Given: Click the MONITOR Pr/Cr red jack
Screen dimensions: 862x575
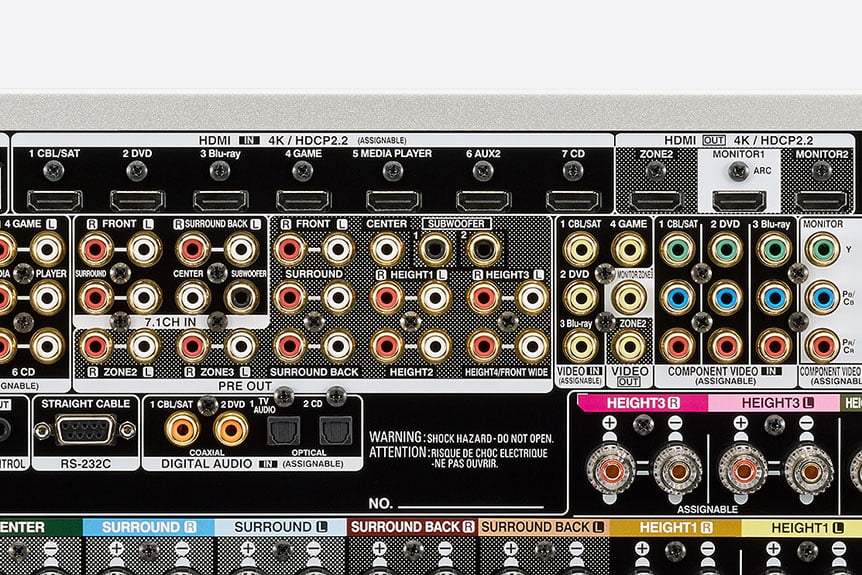Looking at the screenshot, I should click(x=822, y=346).
